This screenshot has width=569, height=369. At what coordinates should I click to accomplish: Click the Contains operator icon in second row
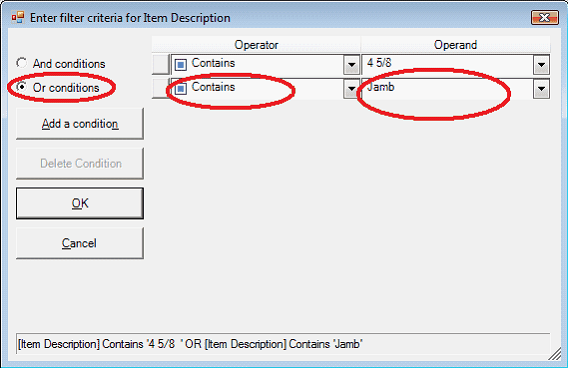[181, 89]
